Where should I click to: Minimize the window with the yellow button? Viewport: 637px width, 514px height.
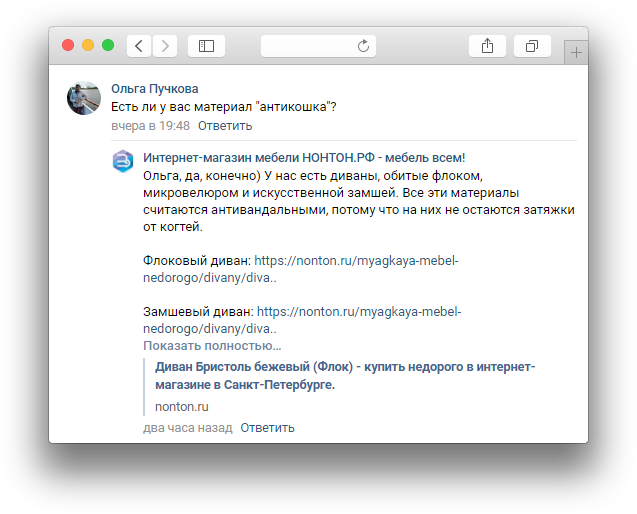coord(88,45)
